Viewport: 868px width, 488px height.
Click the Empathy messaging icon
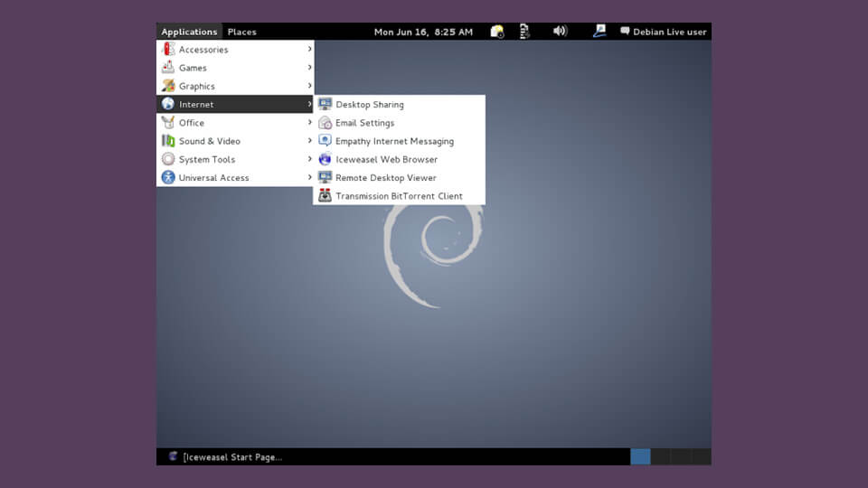coord(325,141)
